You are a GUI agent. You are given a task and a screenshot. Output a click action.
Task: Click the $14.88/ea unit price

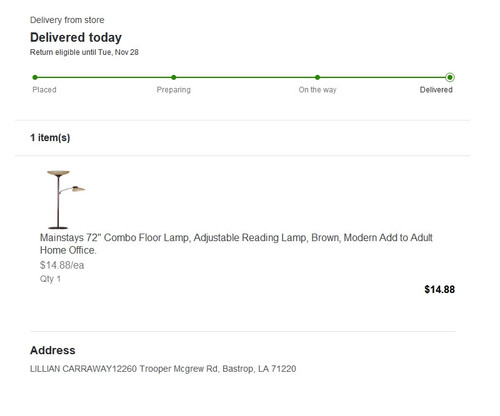click(62, 265)
